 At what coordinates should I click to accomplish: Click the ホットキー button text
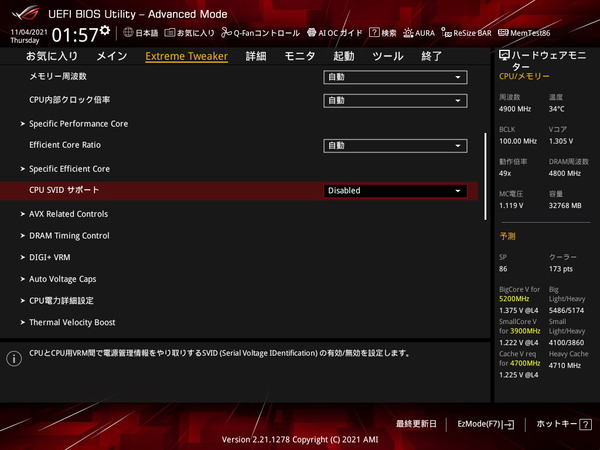coord(557,424)
